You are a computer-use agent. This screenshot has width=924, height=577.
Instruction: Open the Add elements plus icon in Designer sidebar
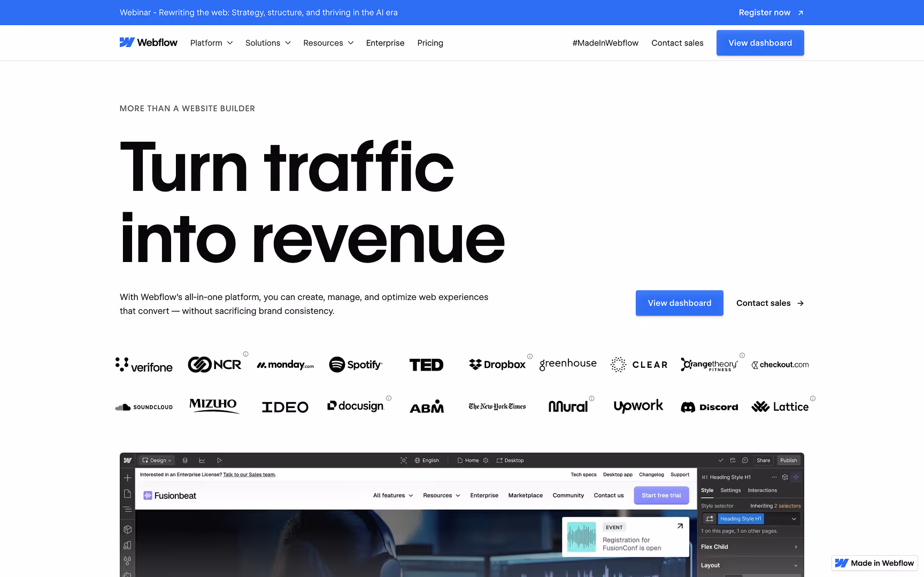coord(127,478)
